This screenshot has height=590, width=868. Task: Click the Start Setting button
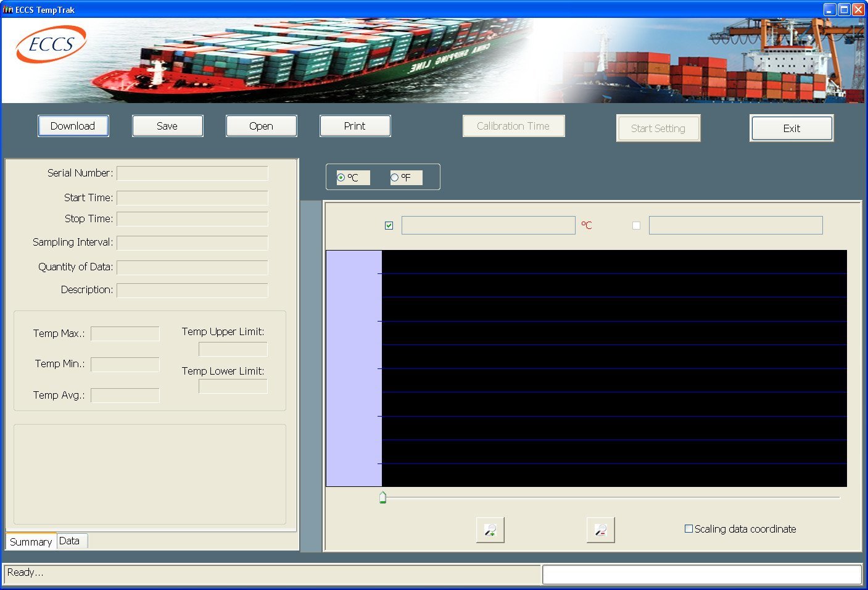click(x=658, y=128)
